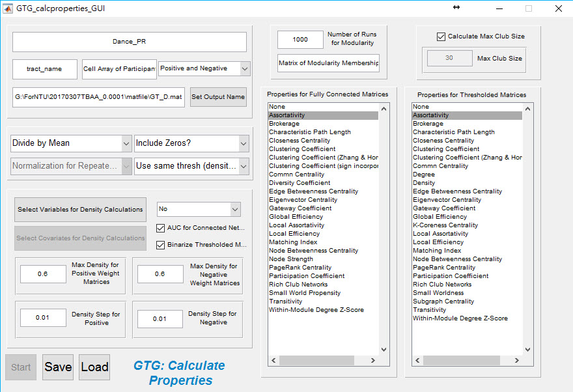This screenshot has height=392, width=573.
Task: Open the Include Zeros dropdown
Action: (x=191, y=143)
